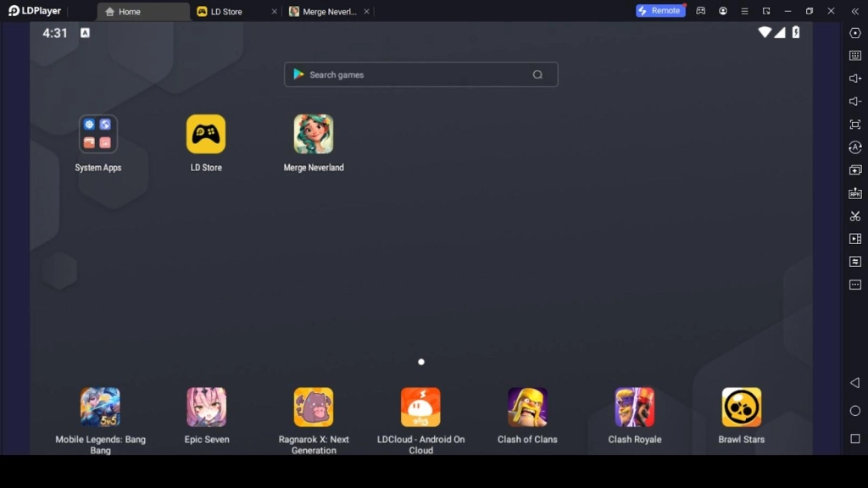
Task: Install an APK with the APK icon
Action: click(x=854, y=193)
